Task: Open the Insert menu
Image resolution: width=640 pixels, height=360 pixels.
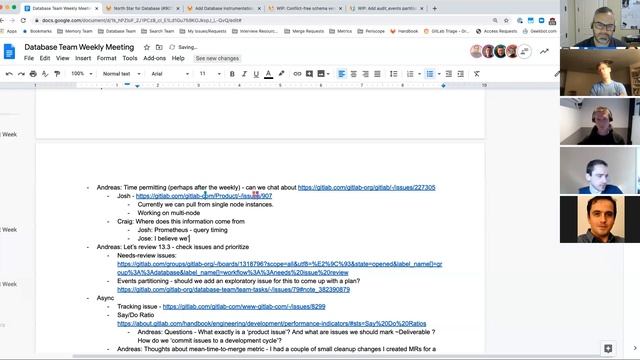Action: (x=83, y=58)
